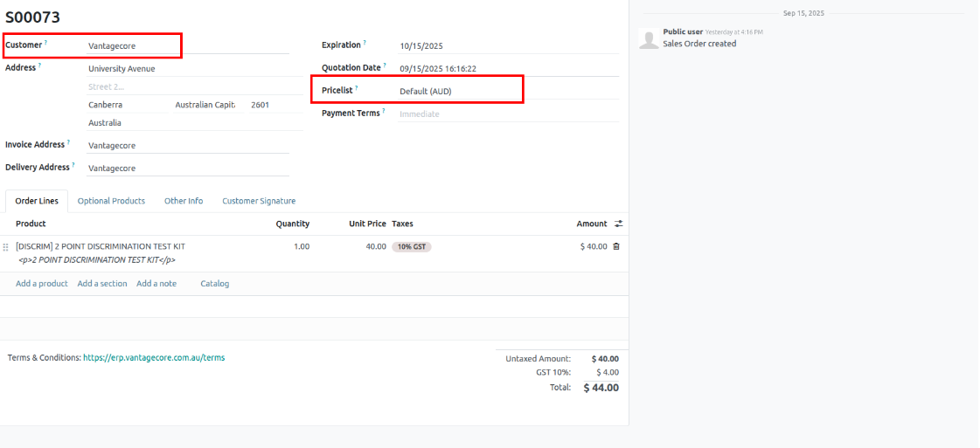The height and width of the screenshot is (448, 980).
Task: Click the help icon beside Expiration label
Action: click(365, 43)
